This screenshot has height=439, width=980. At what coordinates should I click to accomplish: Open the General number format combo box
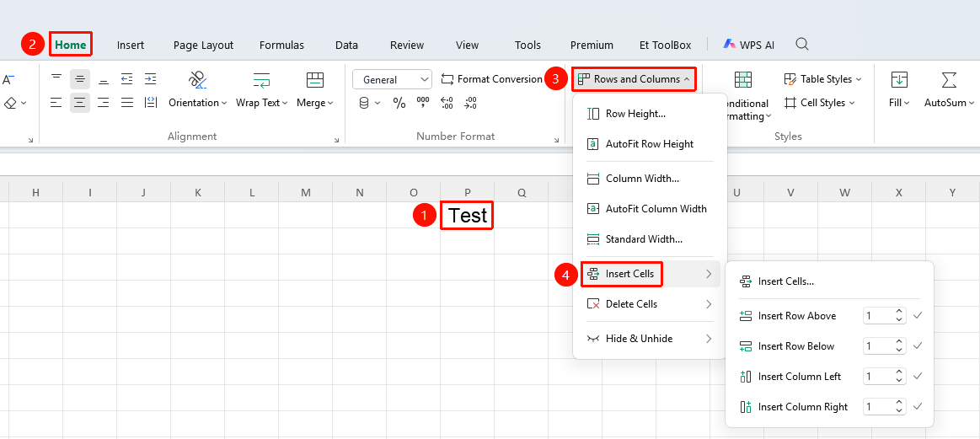[392, 79]
